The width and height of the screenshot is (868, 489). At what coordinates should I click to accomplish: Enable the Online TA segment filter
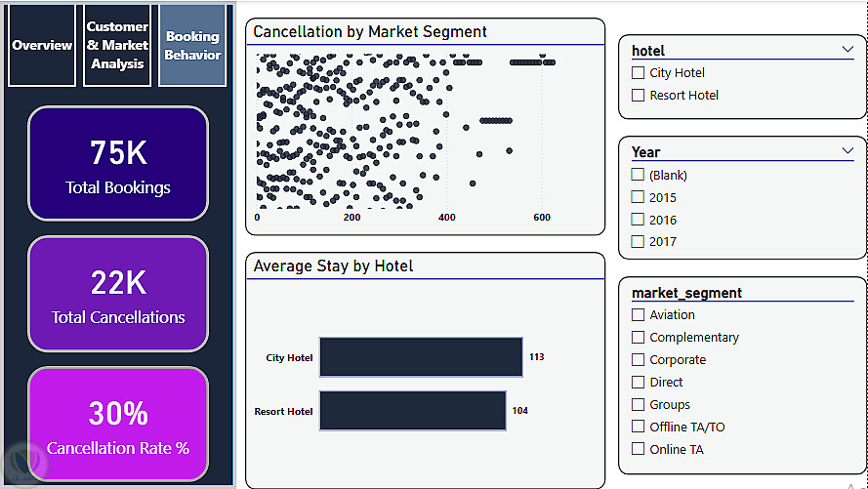click(x=639, y=450)
